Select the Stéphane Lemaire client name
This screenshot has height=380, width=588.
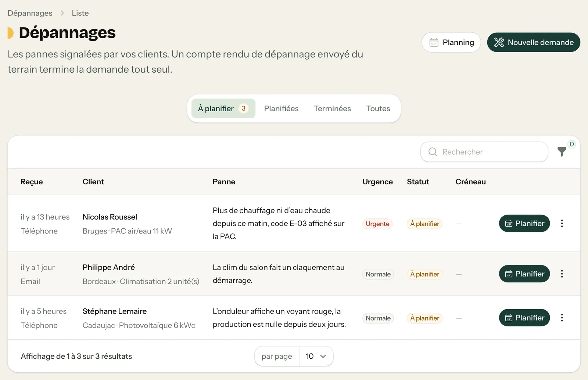pos(115,311)
